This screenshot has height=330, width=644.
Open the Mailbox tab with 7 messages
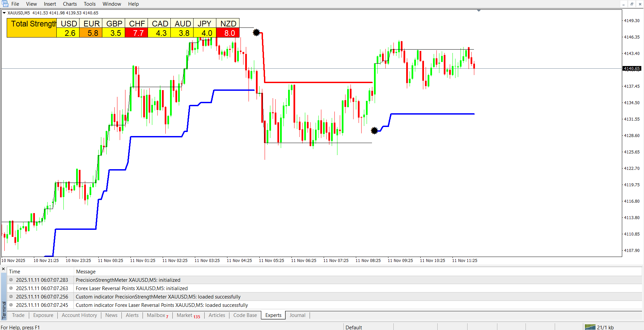pos(157,315)
